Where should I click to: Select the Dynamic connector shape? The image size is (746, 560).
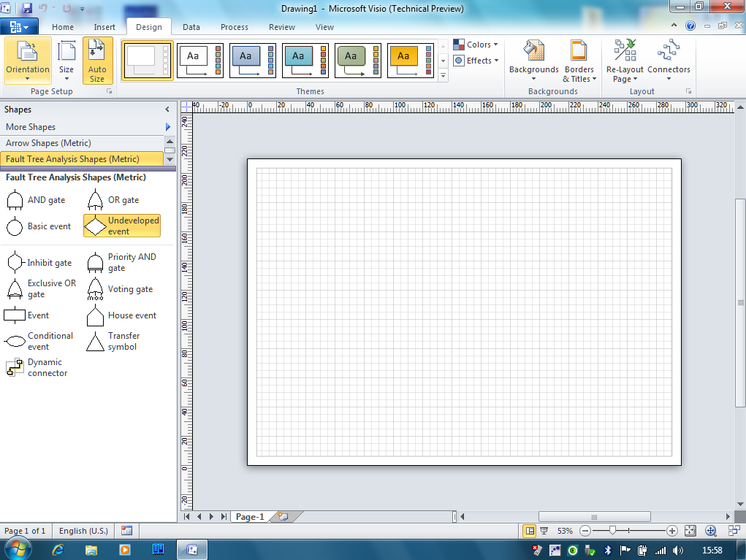pyautogui.click(x=37, y=367)
